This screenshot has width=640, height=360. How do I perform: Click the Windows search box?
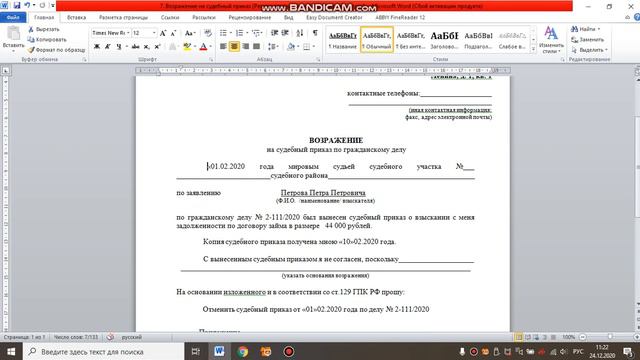coord(104,351)
